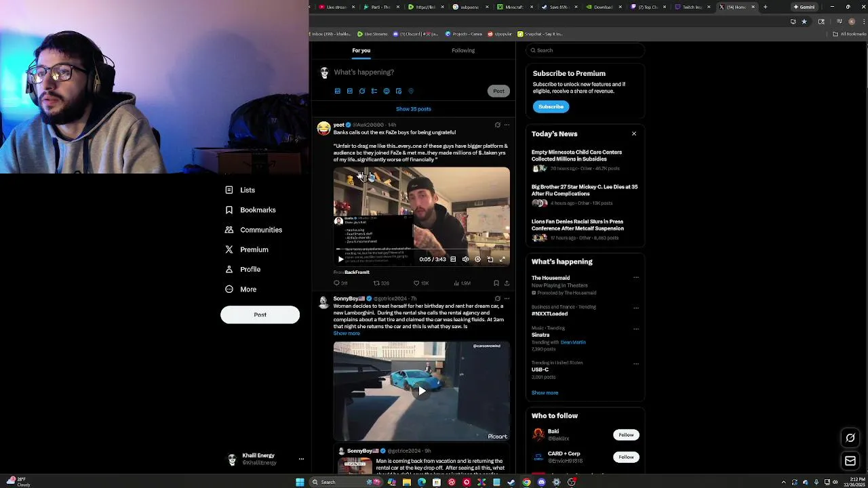Viewport: 868px width, 488px height.
Task: Open the Grok floating button at right
Action: (850, 438)
